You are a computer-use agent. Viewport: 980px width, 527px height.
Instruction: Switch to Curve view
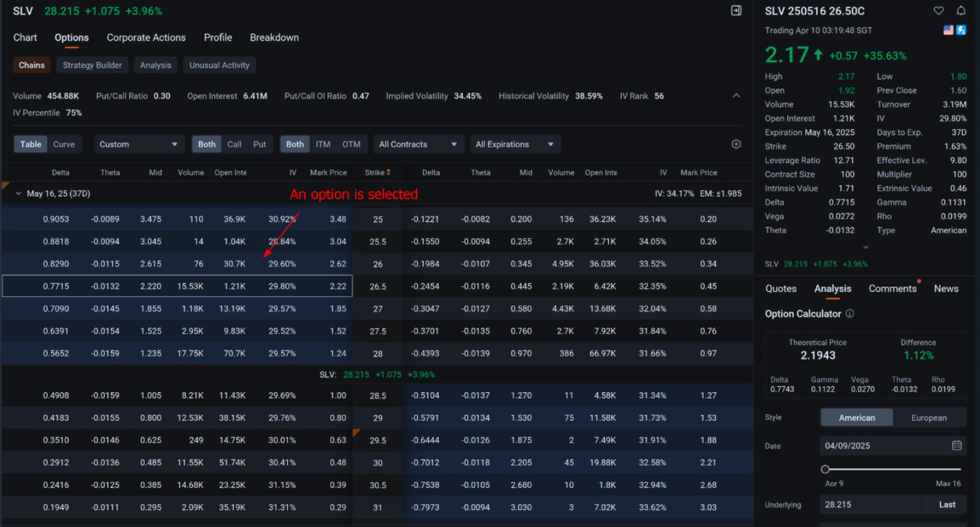pos(64,145)
